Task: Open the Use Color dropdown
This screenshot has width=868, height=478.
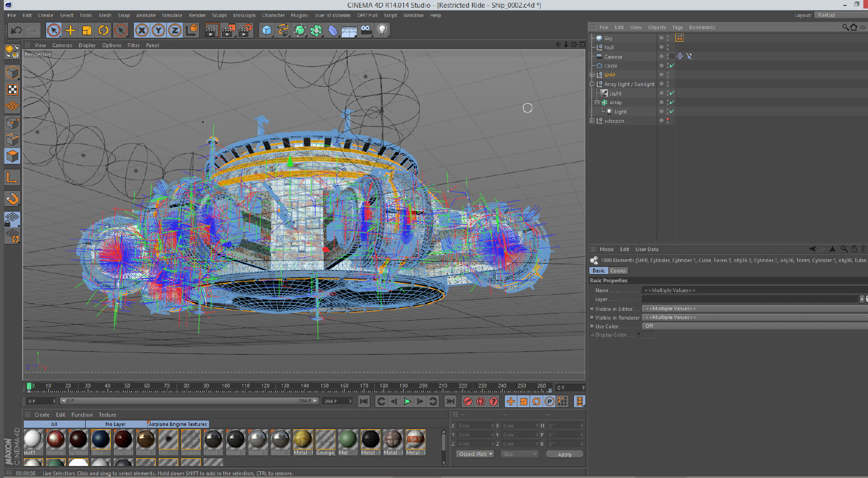Action: 755,326
